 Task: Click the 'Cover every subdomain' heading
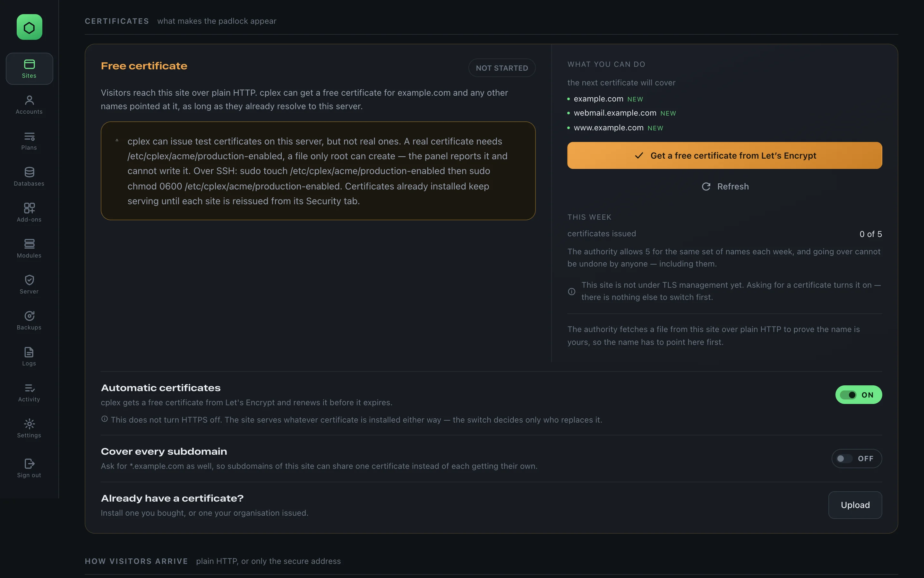[x=164, y=451]
